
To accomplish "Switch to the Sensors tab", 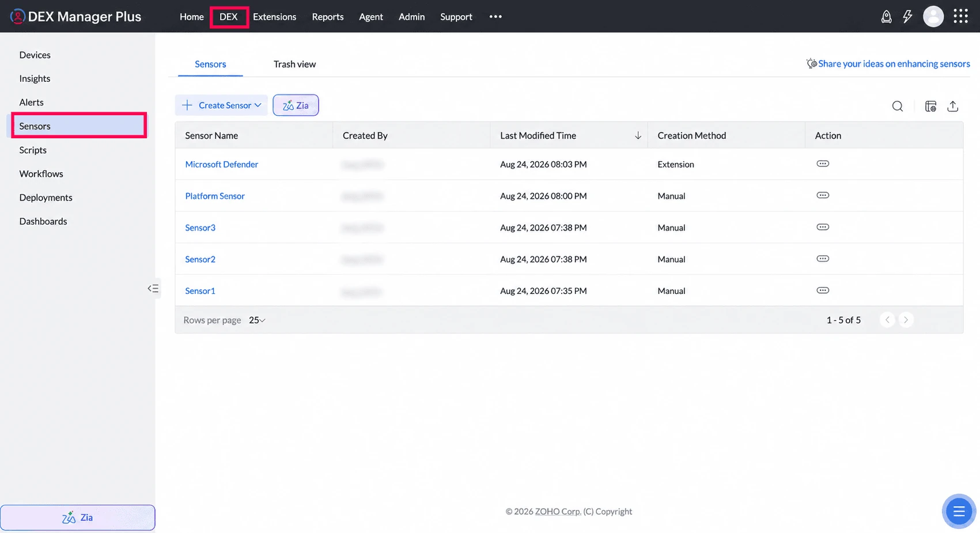I will [x=210, y=64].
